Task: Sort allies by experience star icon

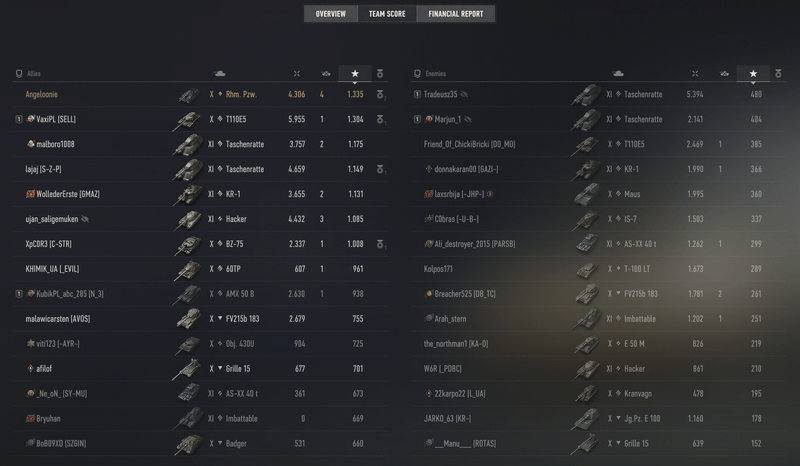Action: 354,74
